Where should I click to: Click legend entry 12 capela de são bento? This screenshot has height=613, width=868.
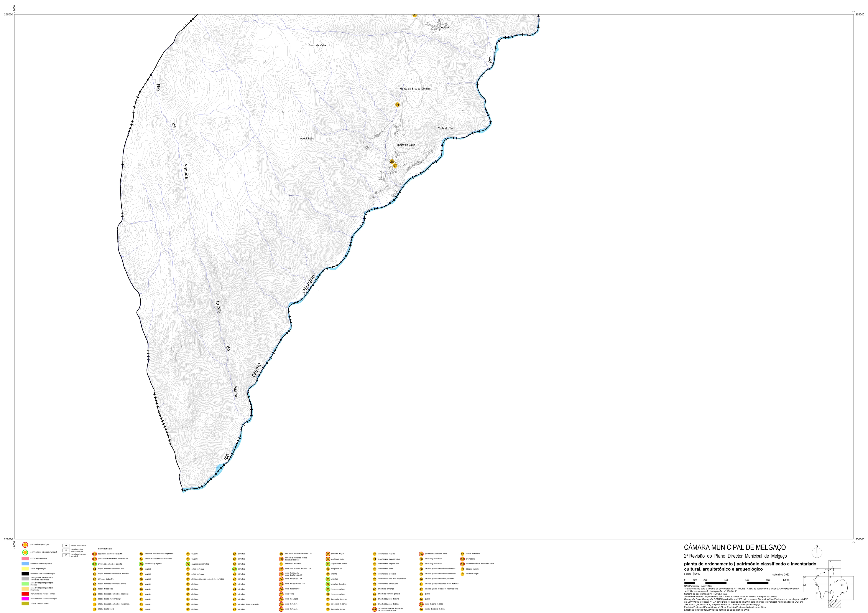pyautogui.click(x=103, y=609)
